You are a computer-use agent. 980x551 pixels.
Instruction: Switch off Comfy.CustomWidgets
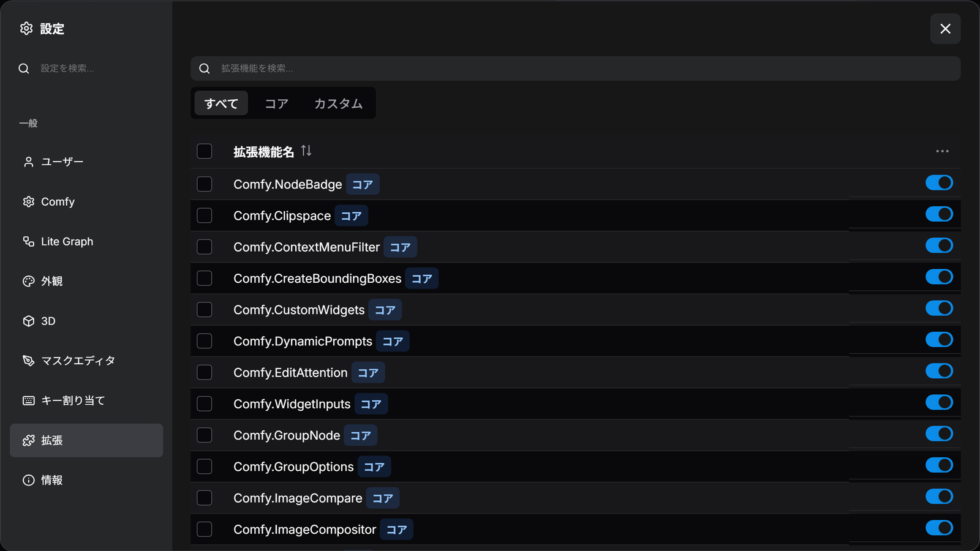click(x=939, y=308)
